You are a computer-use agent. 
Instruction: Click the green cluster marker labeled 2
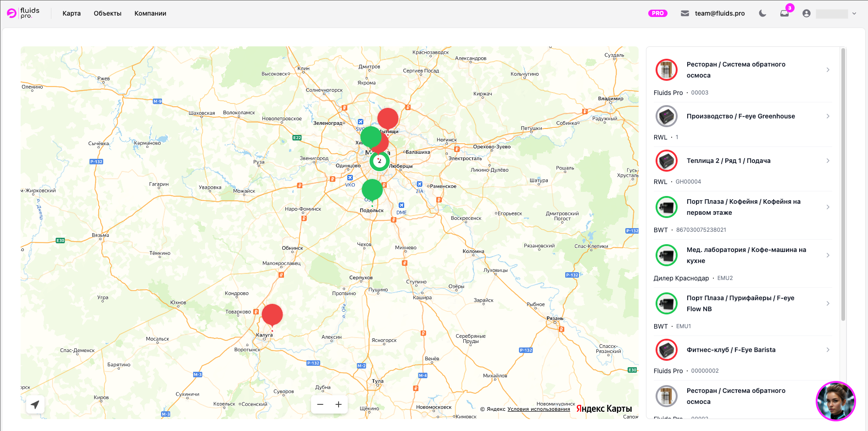click(x=379, y=161)
